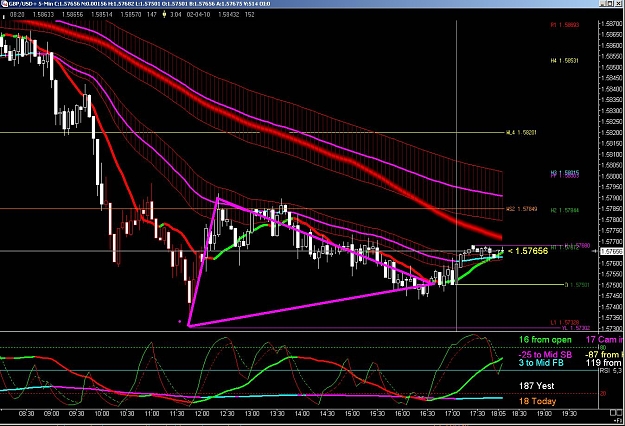Click the 80 overbought level label in RSI pane
Image resolution: width=625 pixels, height=426 pixels.
click(603, 347)
